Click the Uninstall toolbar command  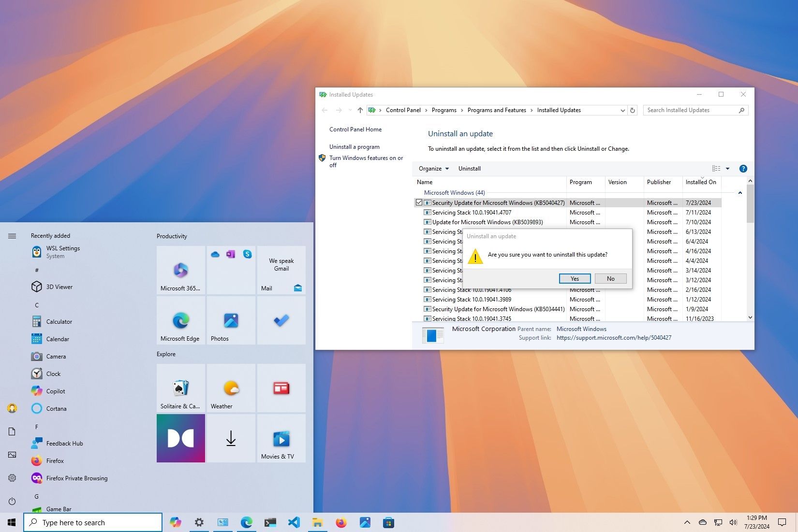tap(469, 168)
